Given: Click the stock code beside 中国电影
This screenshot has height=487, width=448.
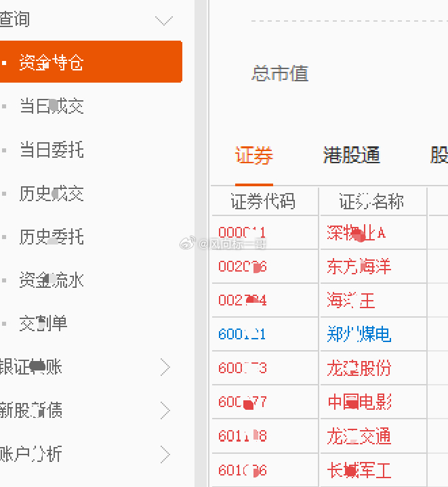Looking at the screenshot, I should (243, 402).
